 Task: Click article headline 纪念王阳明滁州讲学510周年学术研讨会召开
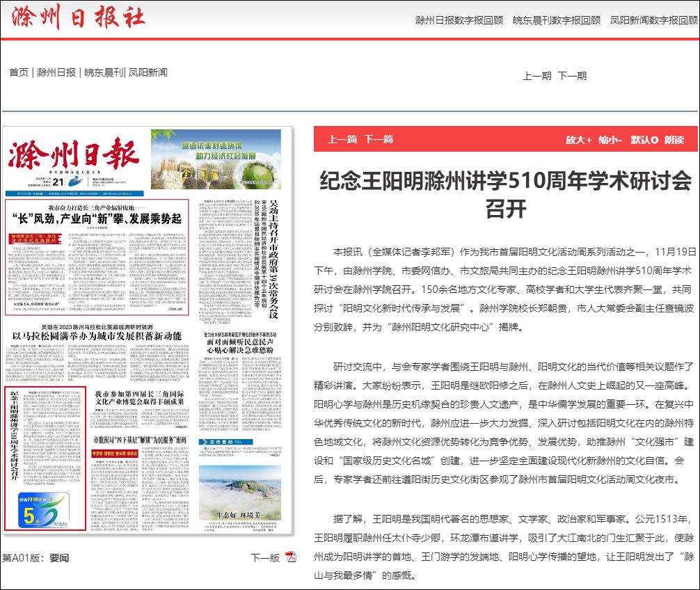(506, 195)
